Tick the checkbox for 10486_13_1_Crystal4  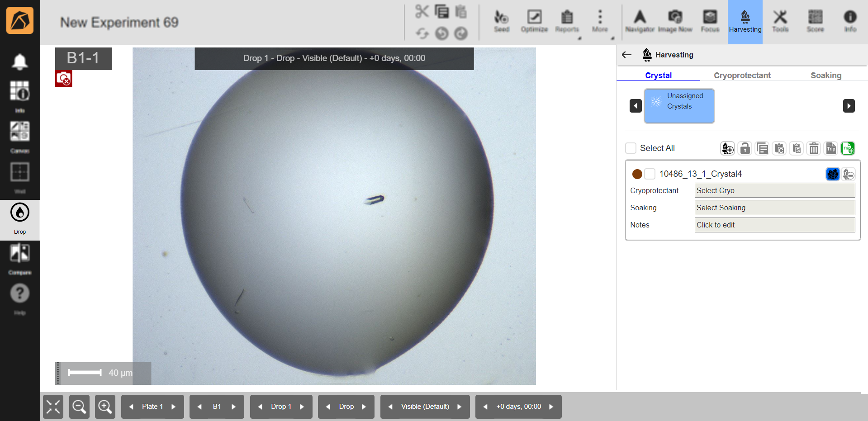pyautogui.click(x=650, y=174)
